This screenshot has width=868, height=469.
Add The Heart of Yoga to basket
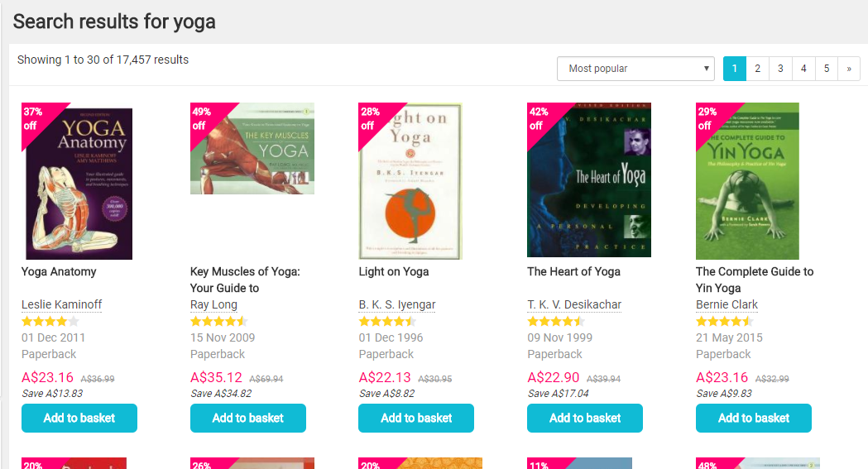(x=585, y=418)
